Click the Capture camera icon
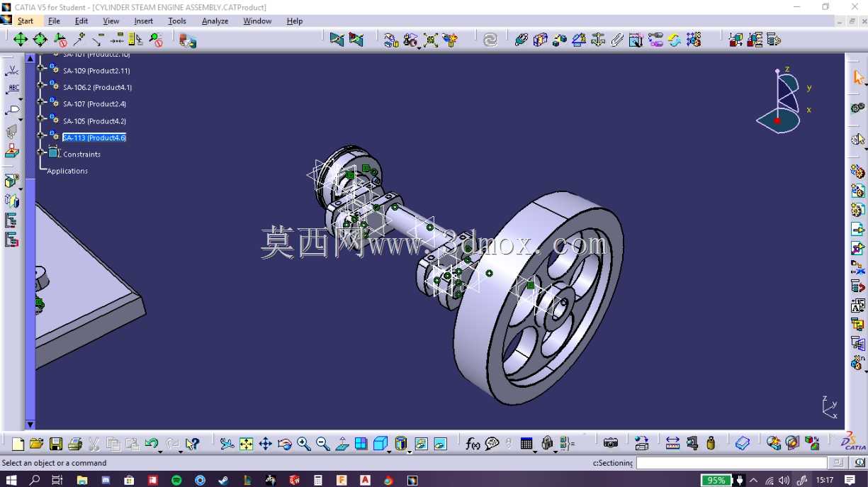868x487 pixels. (x=611, y=444)
